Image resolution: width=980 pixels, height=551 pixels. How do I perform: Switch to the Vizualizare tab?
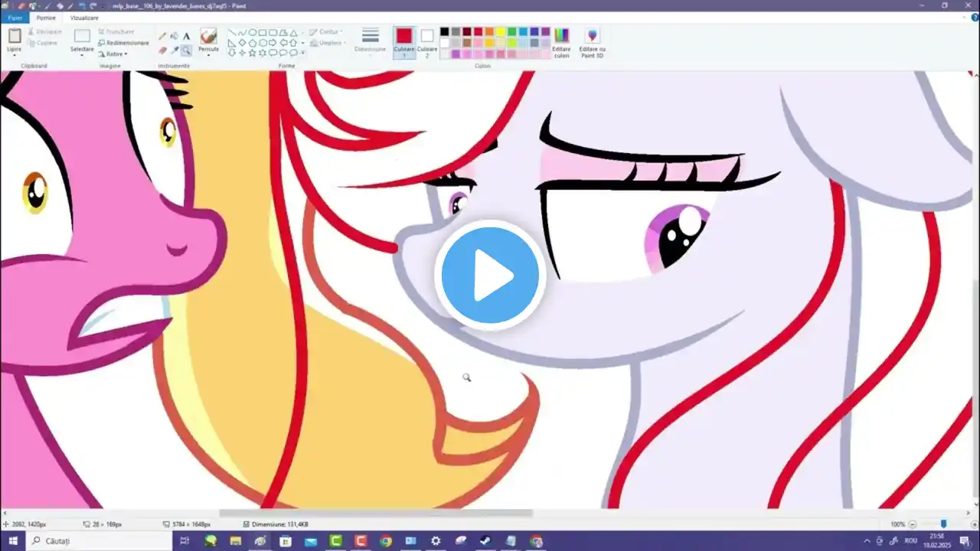pos(84,18)
